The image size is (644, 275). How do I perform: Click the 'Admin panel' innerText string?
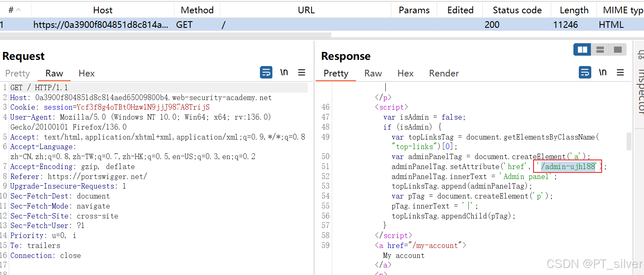point(526,177)
